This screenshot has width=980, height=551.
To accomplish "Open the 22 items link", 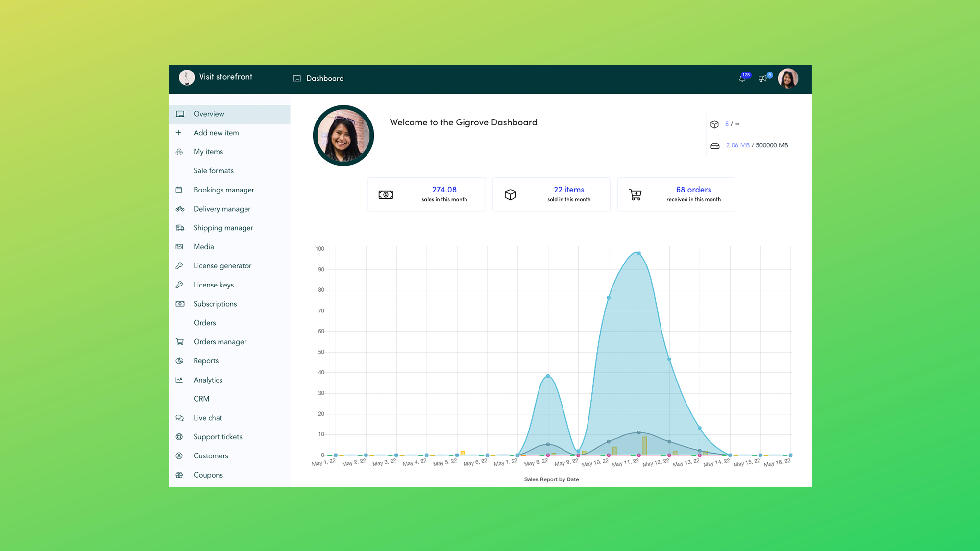I will (x=569, y=190).
